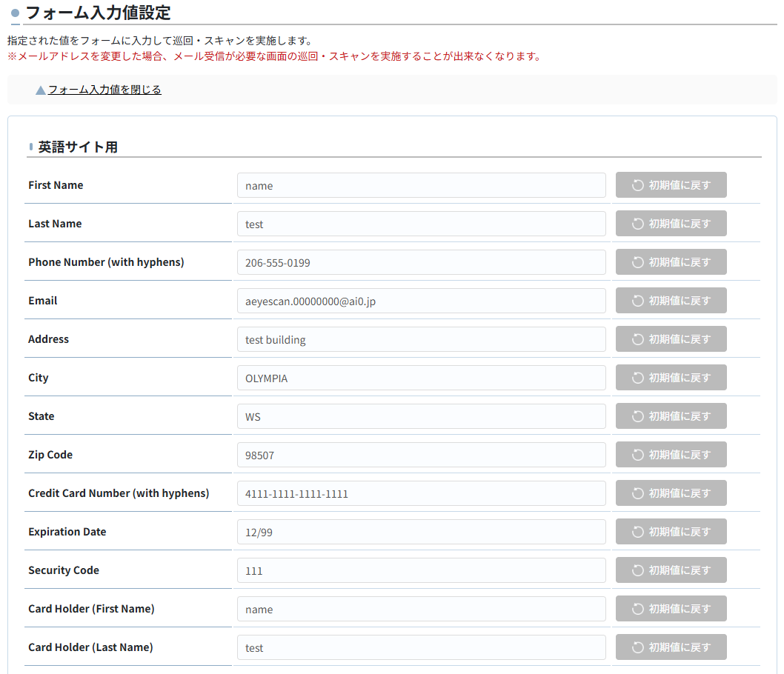Click reset icon in Email row

coord(637,301)
